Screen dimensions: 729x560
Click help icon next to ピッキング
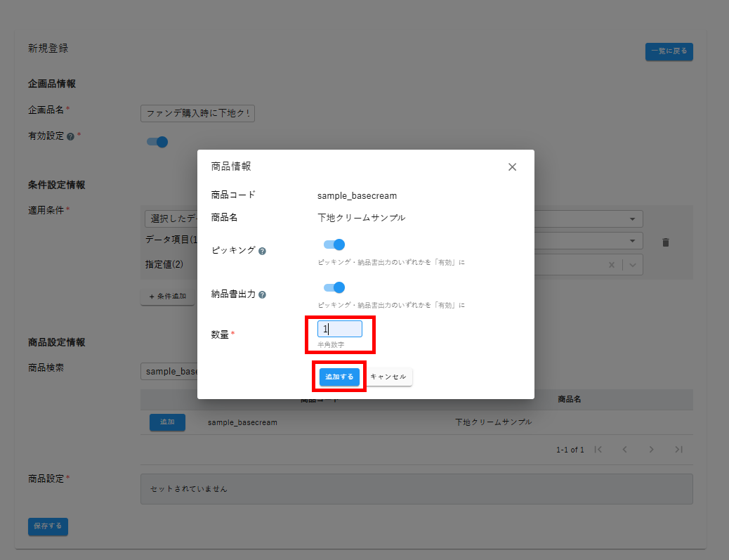tap(262, 251)
